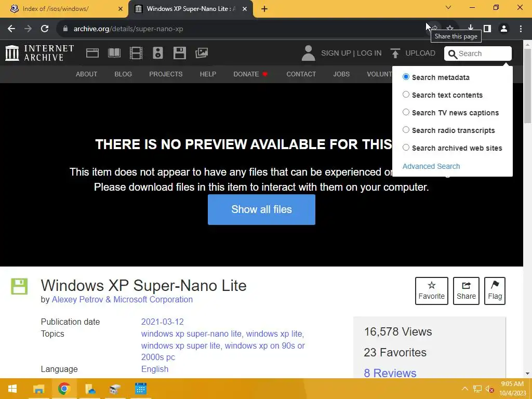This screenshot has width=532, height=399.
Task: Open the Texts book icon
Action: pos(114,53)
